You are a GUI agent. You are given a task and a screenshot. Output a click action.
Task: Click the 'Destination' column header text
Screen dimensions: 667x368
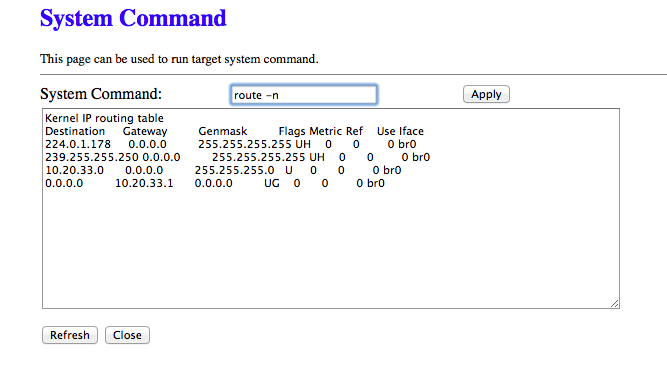point(75,131)
